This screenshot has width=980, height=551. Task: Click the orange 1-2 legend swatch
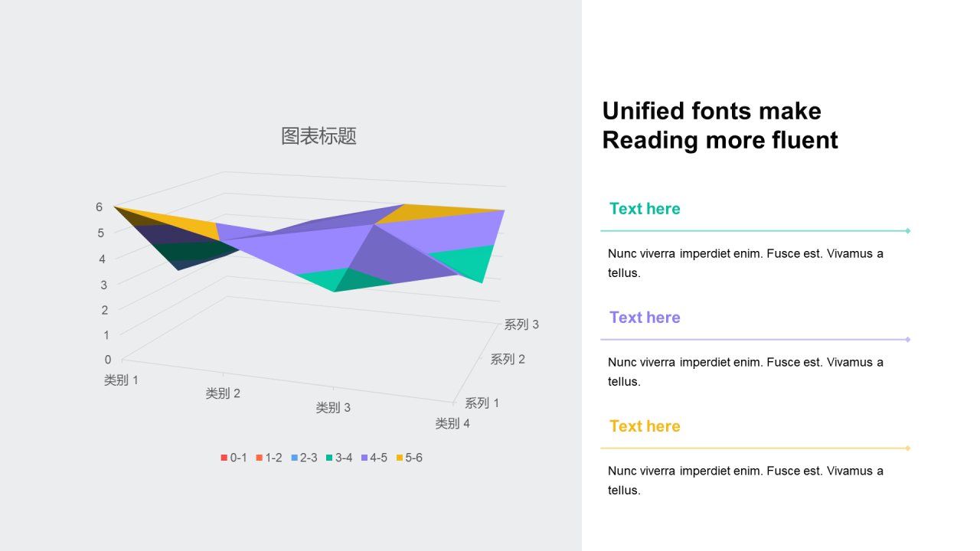(x=260, y=458)
